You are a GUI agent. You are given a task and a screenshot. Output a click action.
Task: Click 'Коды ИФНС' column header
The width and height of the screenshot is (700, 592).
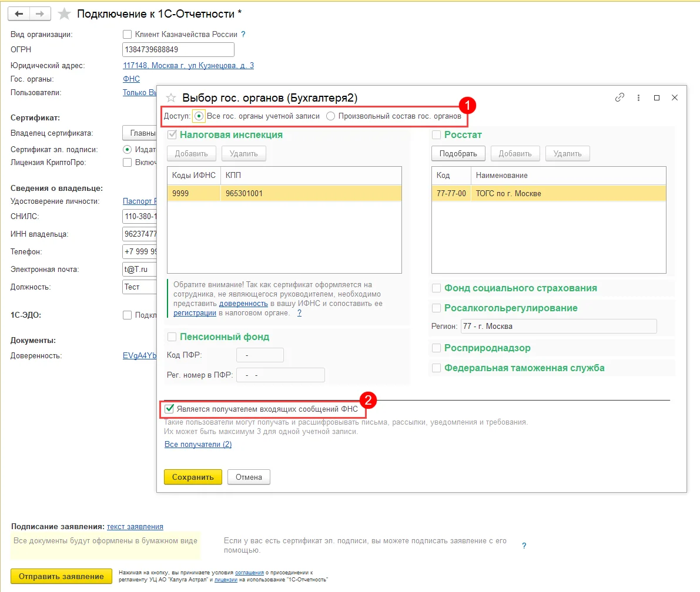[x=194, y=176]
